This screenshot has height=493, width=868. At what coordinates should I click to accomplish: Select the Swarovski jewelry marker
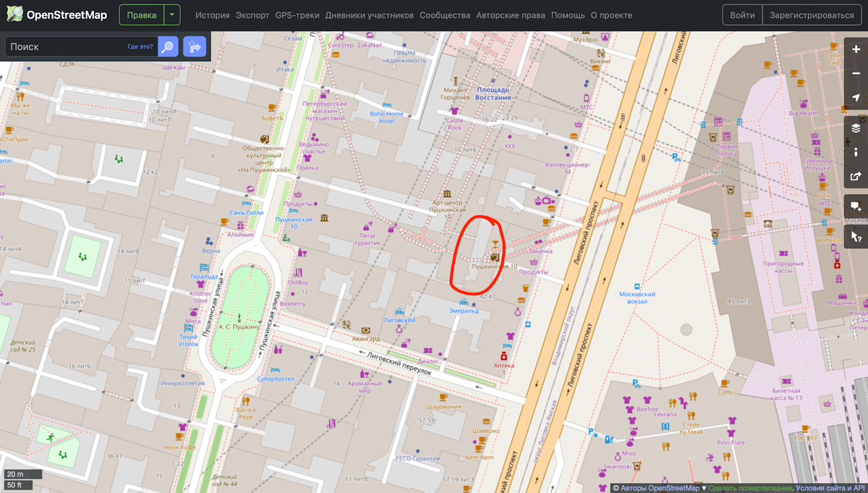618,458
